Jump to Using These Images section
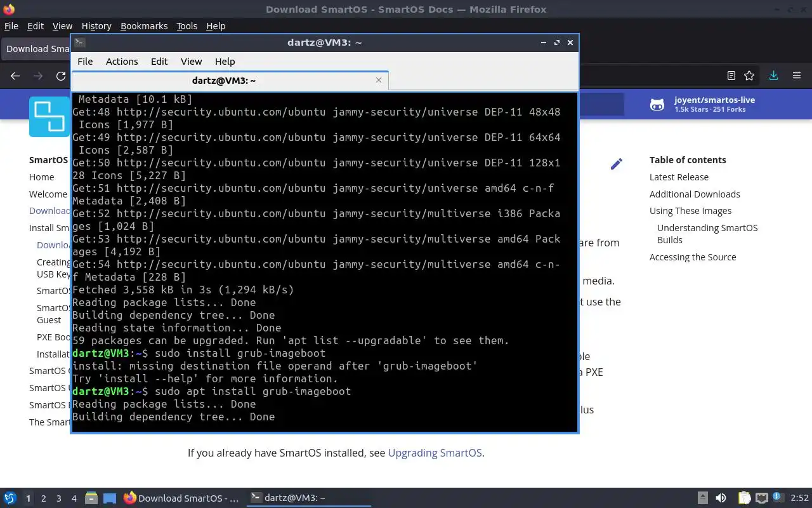 (x=690, y=211)
